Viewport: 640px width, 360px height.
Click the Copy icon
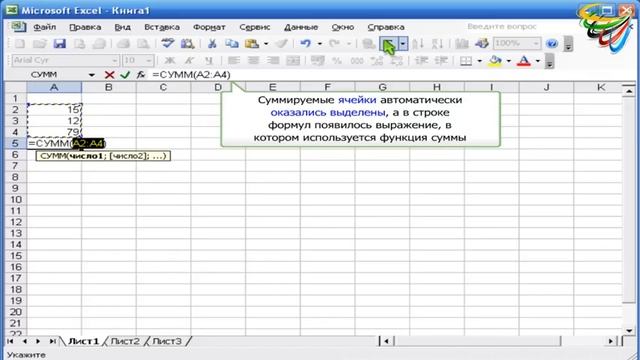coord(231,44)
